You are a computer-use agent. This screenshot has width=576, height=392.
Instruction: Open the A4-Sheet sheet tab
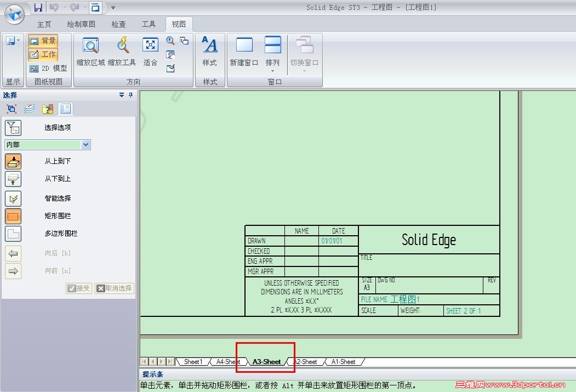point(227,362)
